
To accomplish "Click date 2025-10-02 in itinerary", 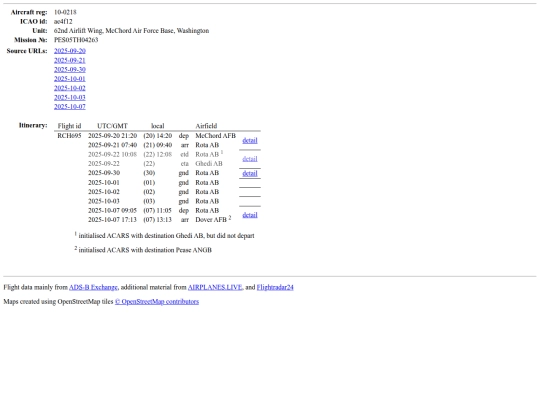I will click(x=104, y=192).
